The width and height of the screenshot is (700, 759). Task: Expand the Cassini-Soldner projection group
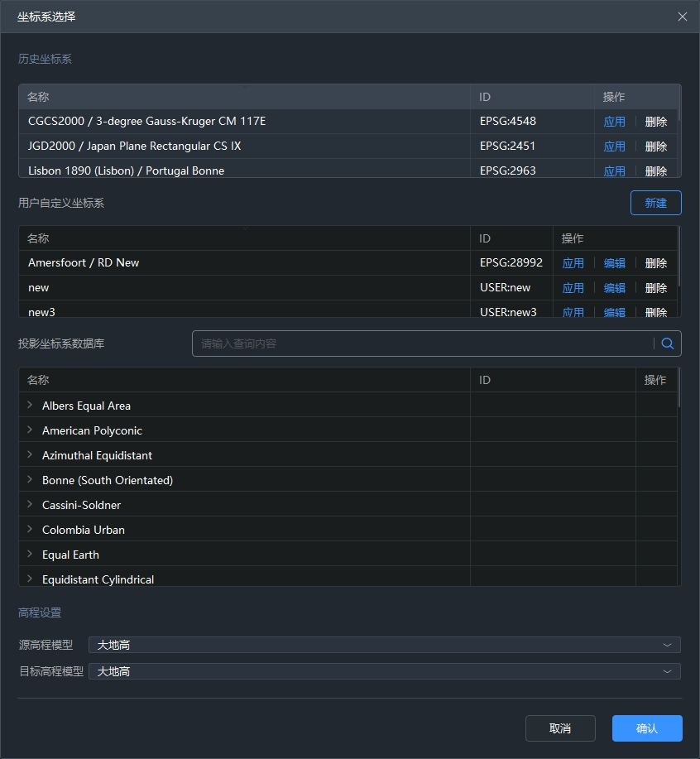30,505
